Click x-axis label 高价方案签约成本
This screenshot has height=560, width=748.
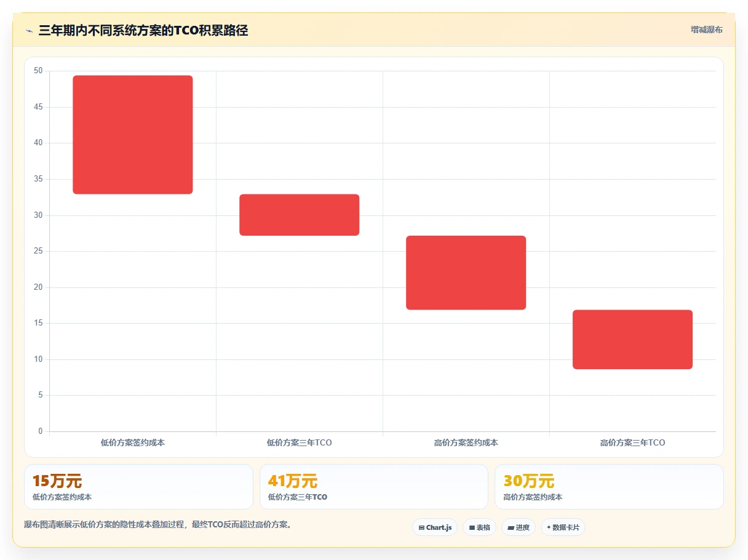466,442
